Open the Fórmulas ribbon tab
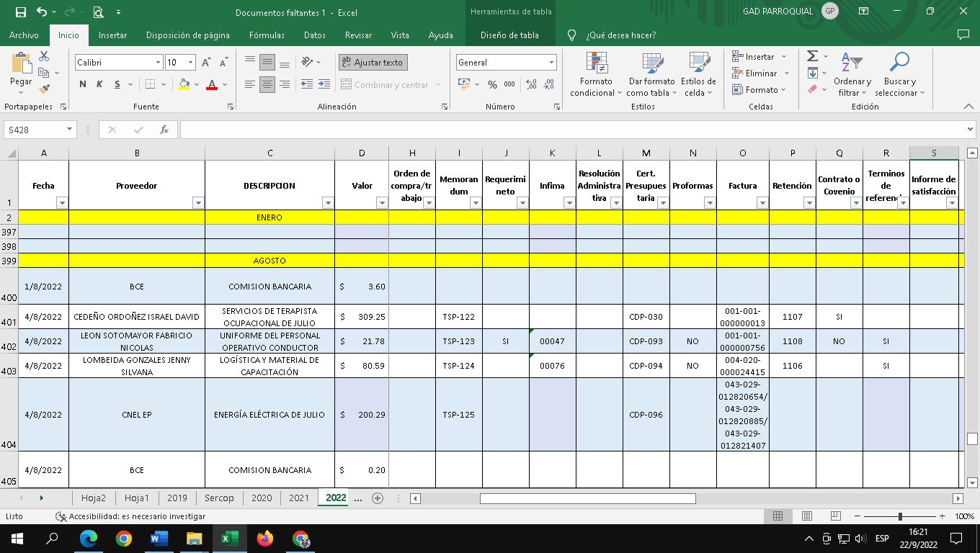Image resolution: width=980 pixels, height=553 pixels. click(x=267, y=35)
